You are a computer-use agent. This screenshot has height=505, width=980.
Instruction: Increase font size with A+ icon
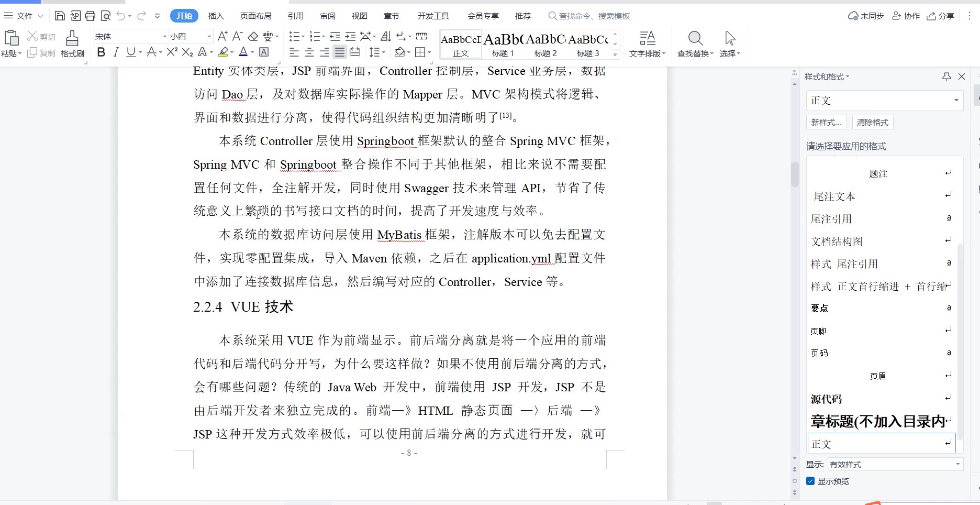pyautogui.click(x=222, y=36)
